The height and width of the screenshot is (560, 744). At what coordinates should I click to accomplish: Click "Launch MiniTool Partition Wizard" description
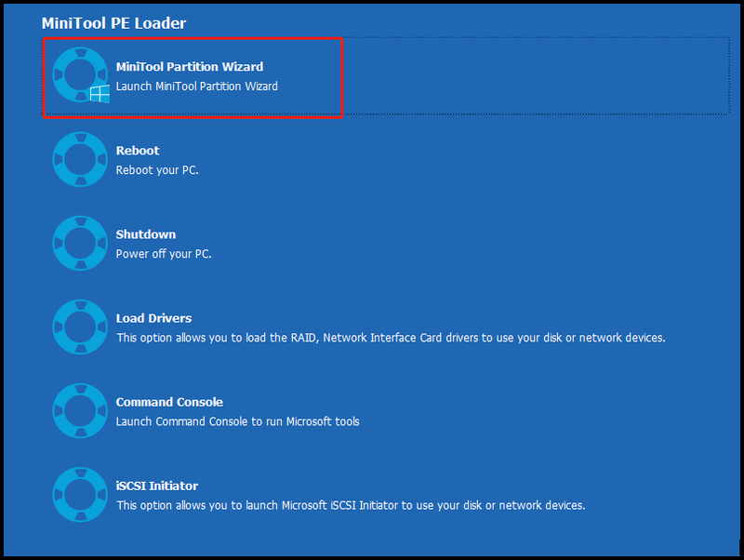tap(197, 87)
